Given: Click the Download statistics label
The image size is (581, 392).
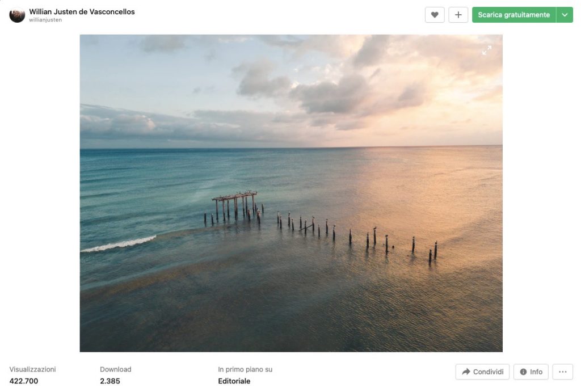Looking at the screenshot, I should coord(115,369).
